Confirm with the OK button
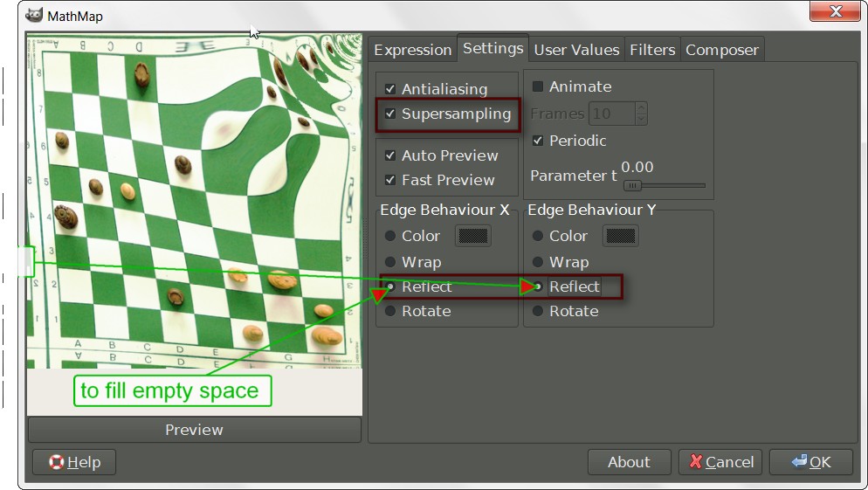This screenshot has width=868, height=490. click(811, 462)
